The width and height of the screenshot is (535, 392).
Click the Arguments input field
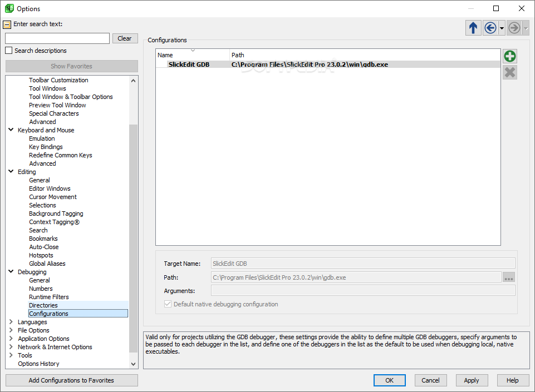[363, 291]
